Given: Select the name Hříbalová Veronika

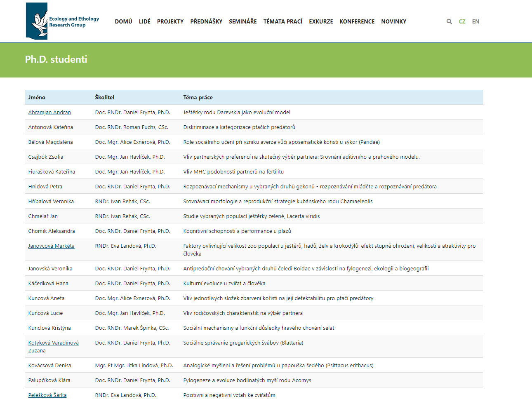Looking at the screenshot, I should [51, 201].
